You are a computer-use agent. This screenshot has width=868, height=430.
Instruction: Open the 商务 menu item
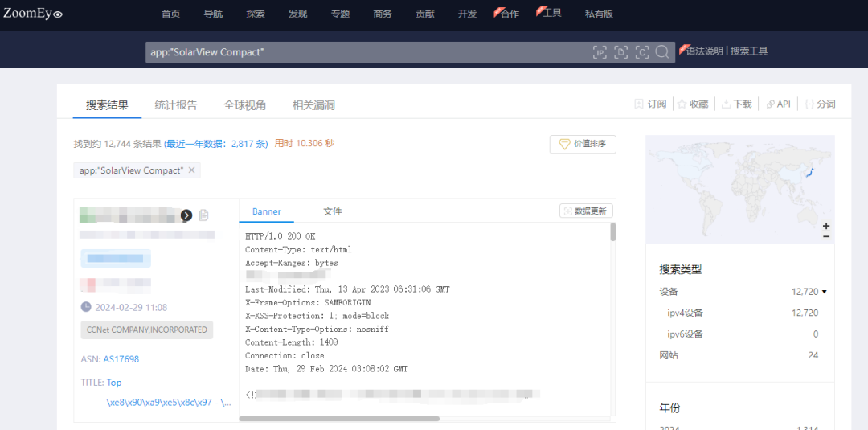click(x=383, y=14)
